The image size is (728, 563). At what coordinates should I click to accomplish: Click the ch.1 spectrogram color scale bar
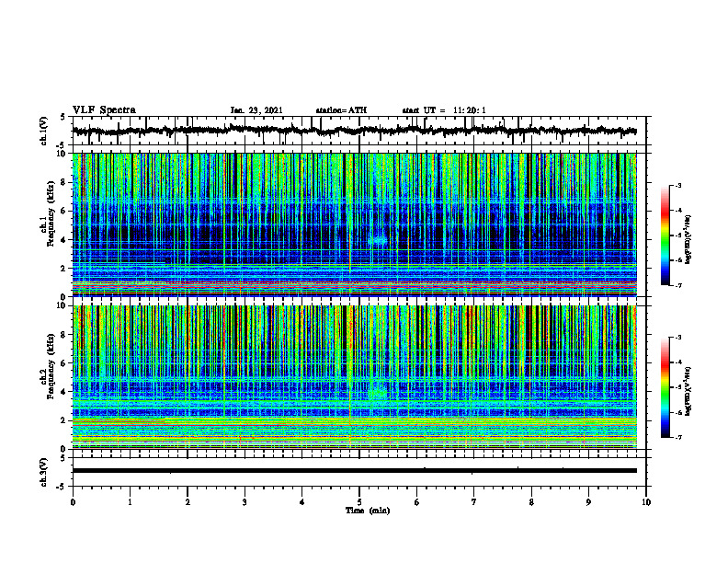point(665,236)
